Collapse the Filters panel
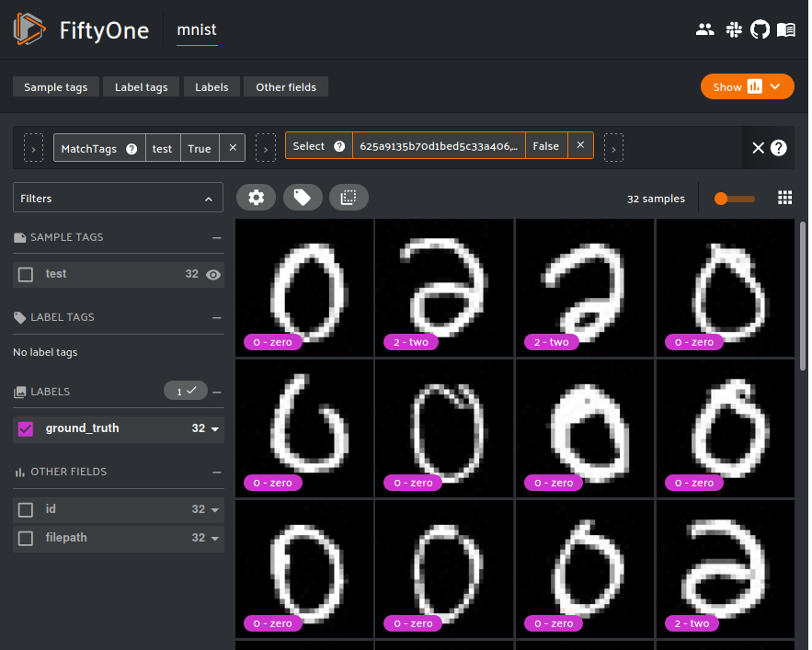This screenshot has height=650, width=812. click(x=208, y=199)
